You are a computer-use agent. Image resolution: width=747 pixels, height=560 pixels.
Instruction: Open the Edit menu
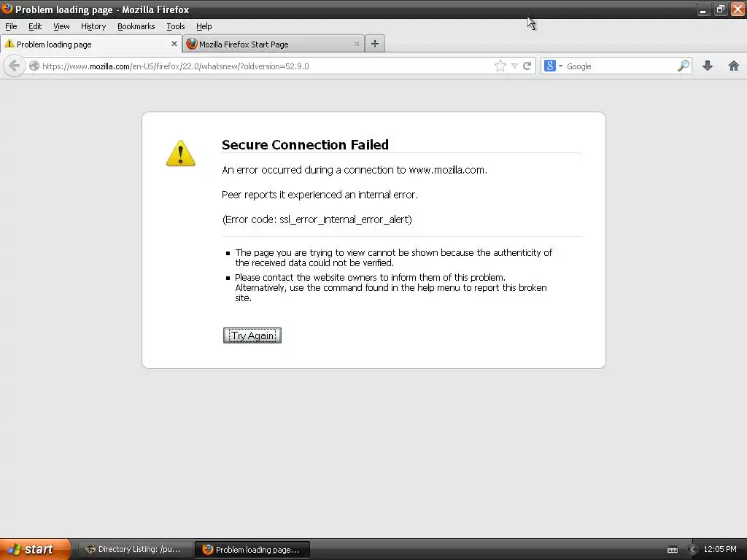35,26
